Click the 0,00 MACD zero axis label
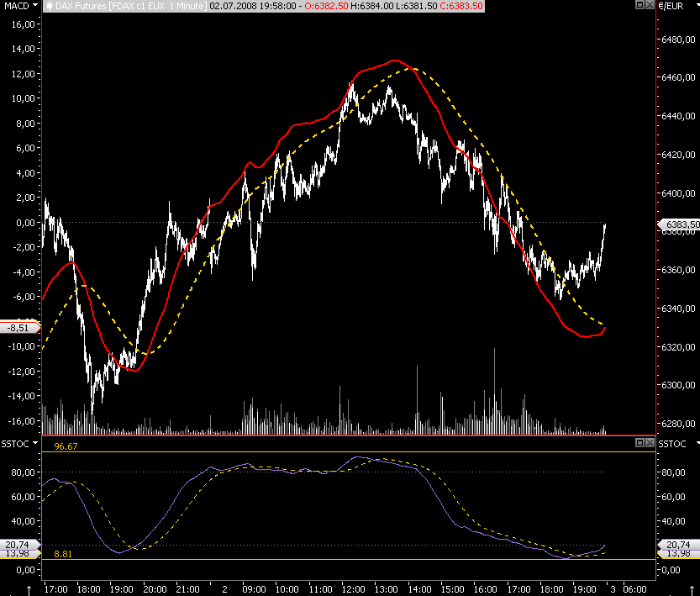The image size is (700, 596). pos(25,222)
